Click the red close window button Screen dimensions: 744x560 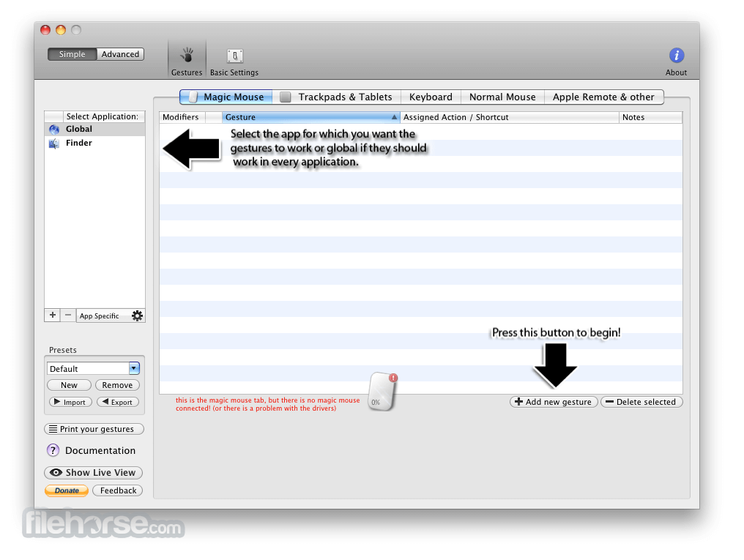[x=45, y=30]
